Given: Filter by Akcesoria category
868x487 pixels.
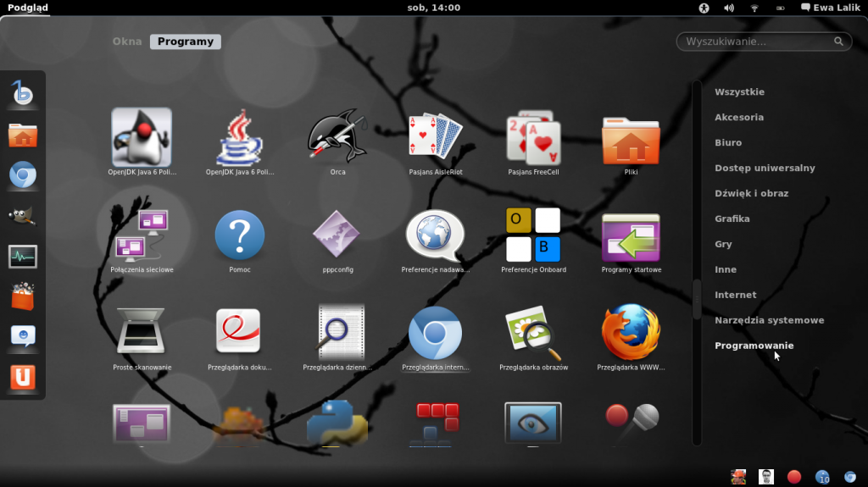Looking at the screenshot, I should click(739, 118).
